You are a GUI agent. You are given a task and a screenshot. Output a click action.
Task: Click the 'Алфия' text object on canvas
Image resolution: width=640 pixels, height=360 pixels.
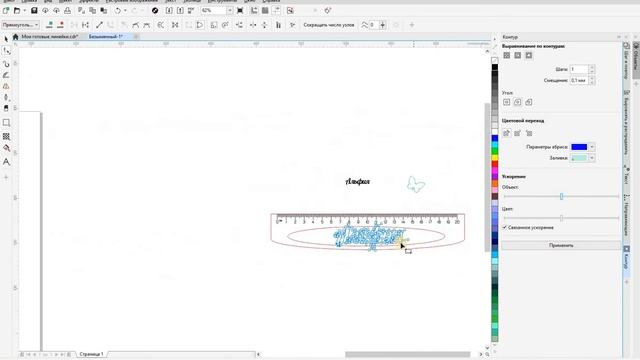tap(358, 182)
